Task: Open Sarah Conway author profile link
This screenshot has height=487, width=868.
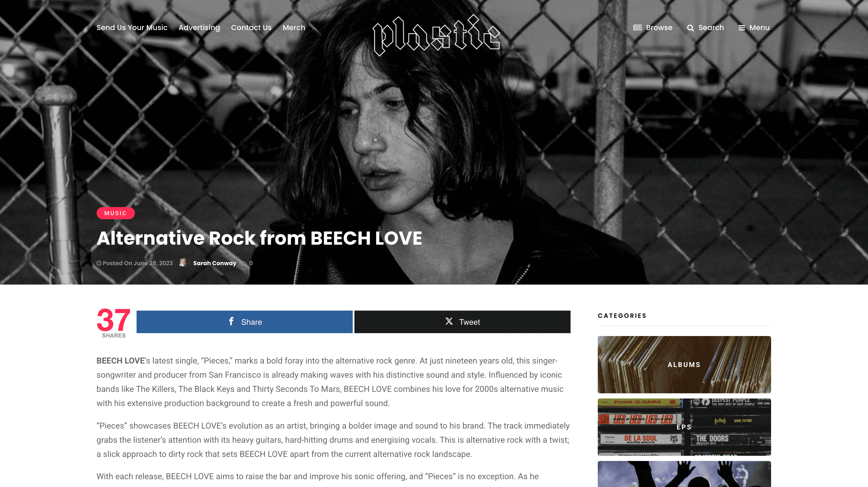Action: click(x=215, y=263)
